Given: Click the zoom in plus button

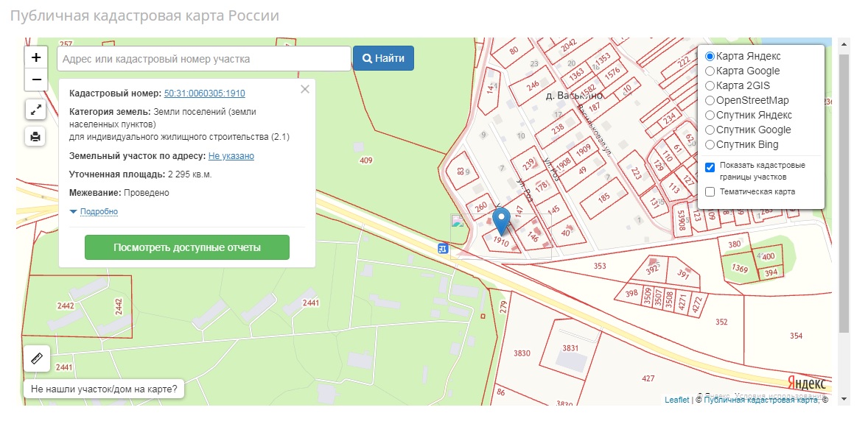Looking at the screenshot, I should (36, 57).
